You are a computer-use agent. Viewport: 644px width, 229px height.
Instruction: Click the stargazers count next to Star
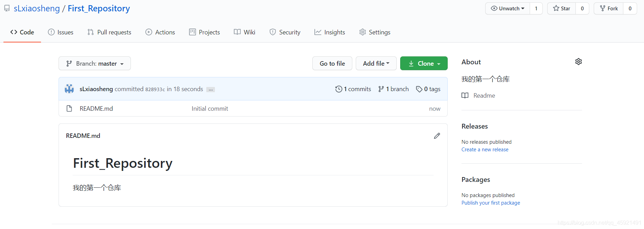tap(582, 9)
